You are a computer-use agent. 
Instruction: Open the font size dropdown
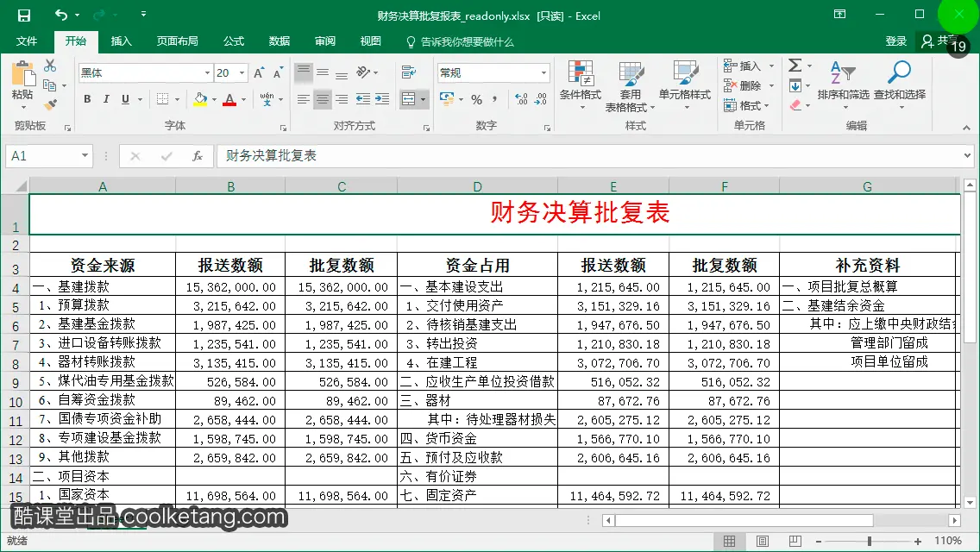[x=242, y=73]
